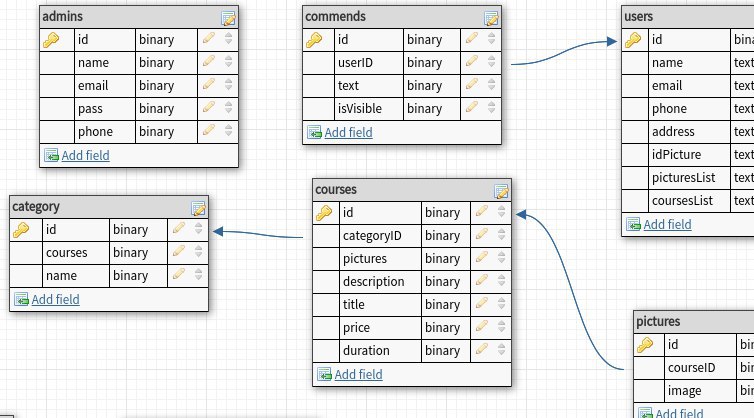This screenshot has height=418, width=754.
Task: Edit the commends userID field pencil icon
Action: click(x=472, y=61)
